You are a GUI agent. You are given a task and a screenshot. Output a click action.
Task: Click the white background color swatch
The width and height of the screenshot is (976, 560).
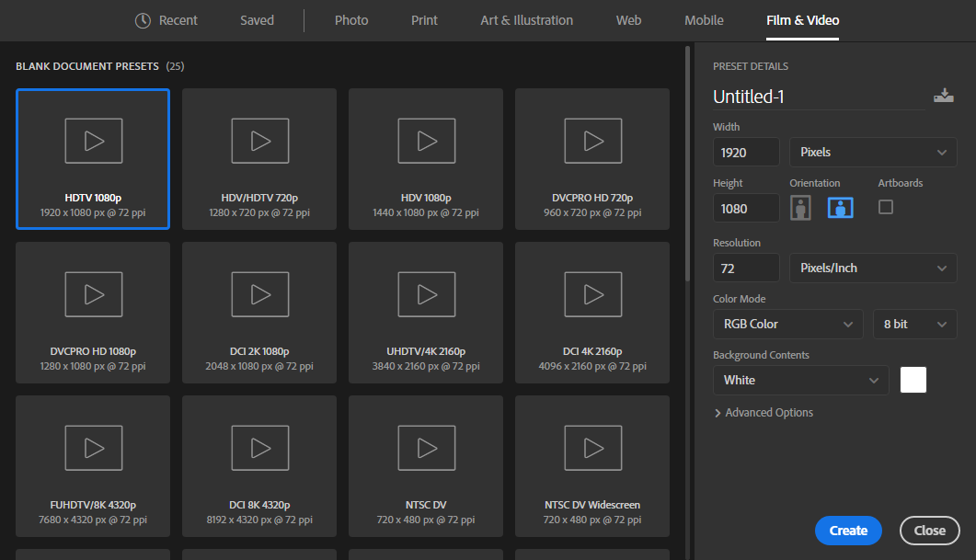click(913, 380)
